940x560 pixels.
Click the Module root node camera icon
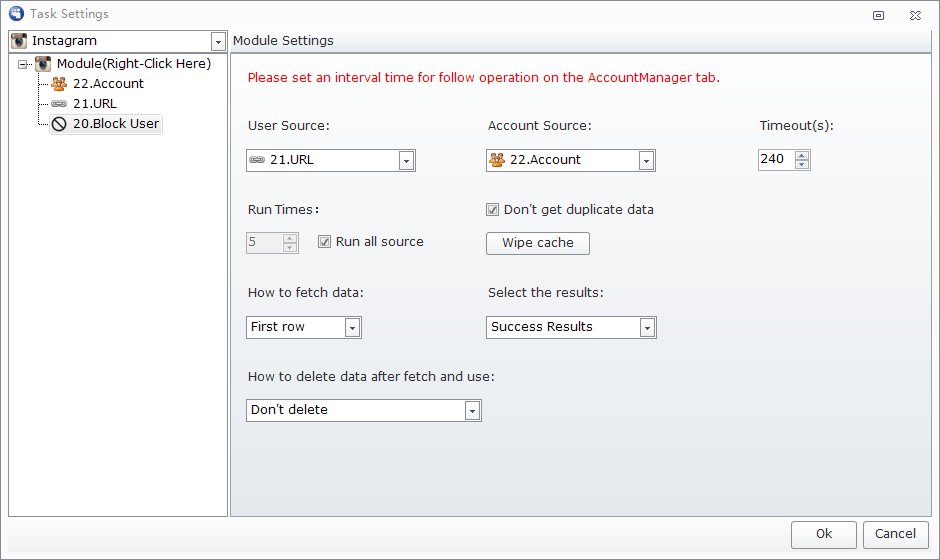(x=43, y=64)
